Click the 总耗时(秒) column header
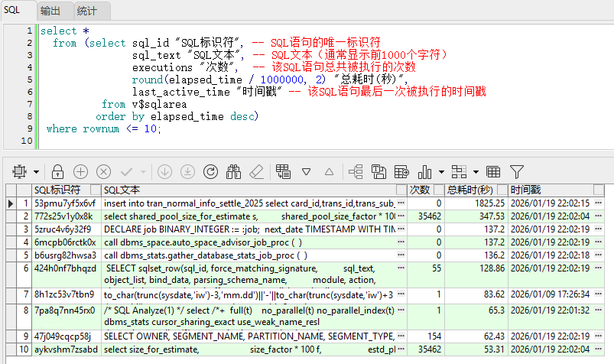The height and width of the screenshot is (364, 614). pyautogui.click(x=469, y=190)
